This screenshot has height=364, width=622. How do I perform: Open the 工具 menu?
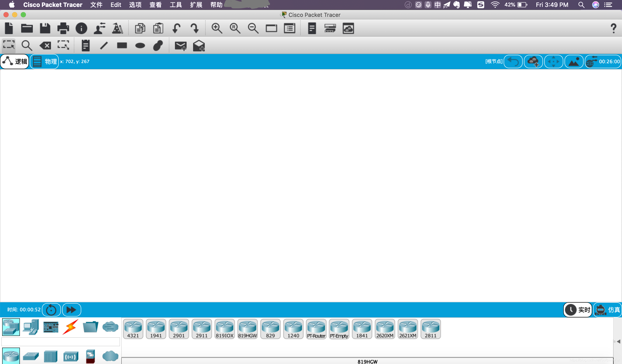(176, 5)
